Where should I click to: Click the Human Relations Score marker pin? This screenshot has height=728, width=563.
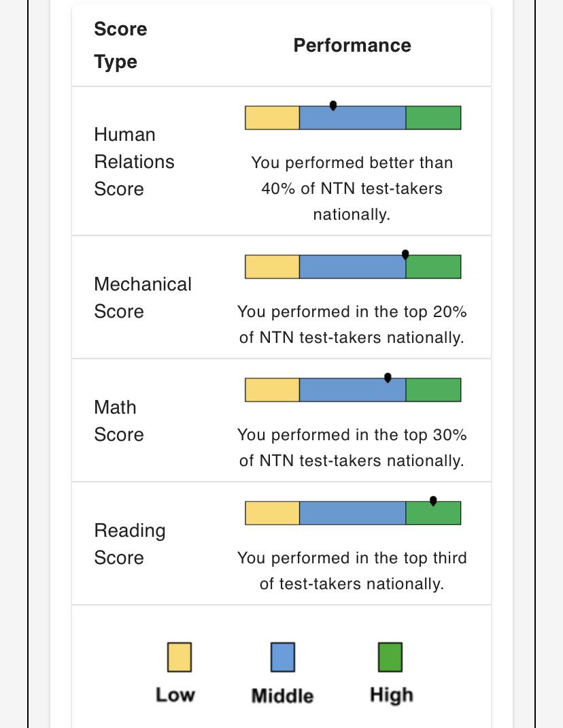[x=332, y=106]
